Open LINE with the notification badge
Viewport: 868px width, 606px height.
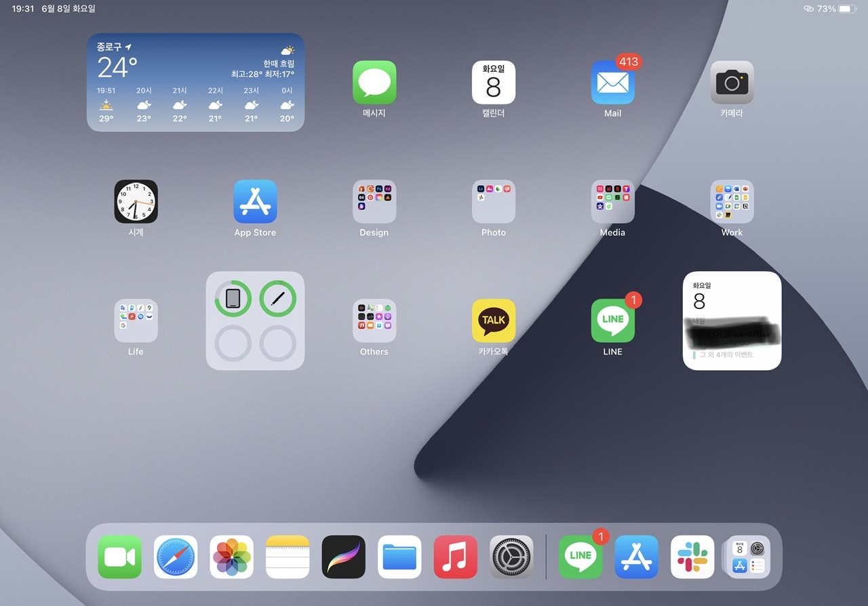coord(612,320)
